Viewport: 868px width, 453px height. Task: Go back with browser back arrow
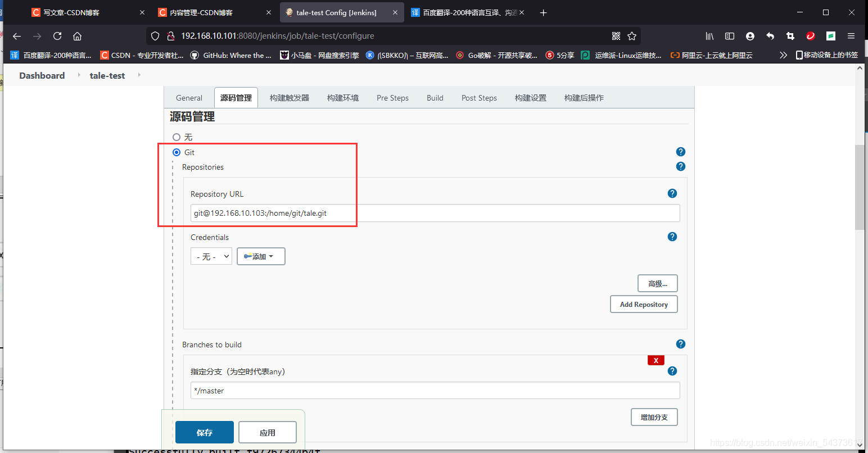[17, 36]
